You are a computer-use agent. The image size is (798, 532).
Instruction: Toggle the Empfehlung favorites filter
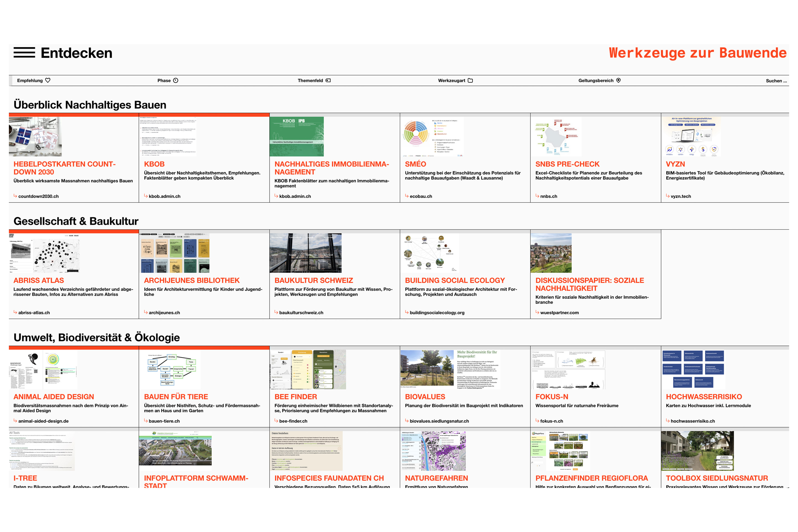(x=32, y=80)
